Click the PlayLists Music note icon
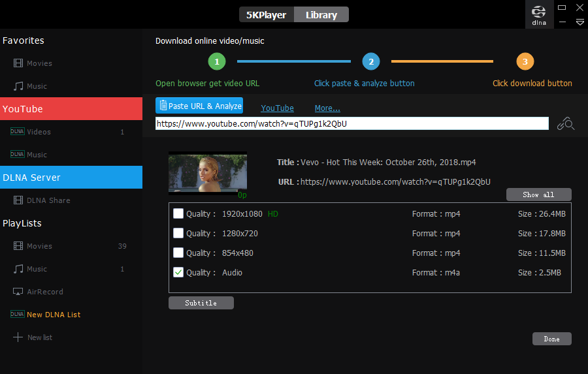Image resolution: width=588 pixels, height=374 pixels. coord(18,269)
